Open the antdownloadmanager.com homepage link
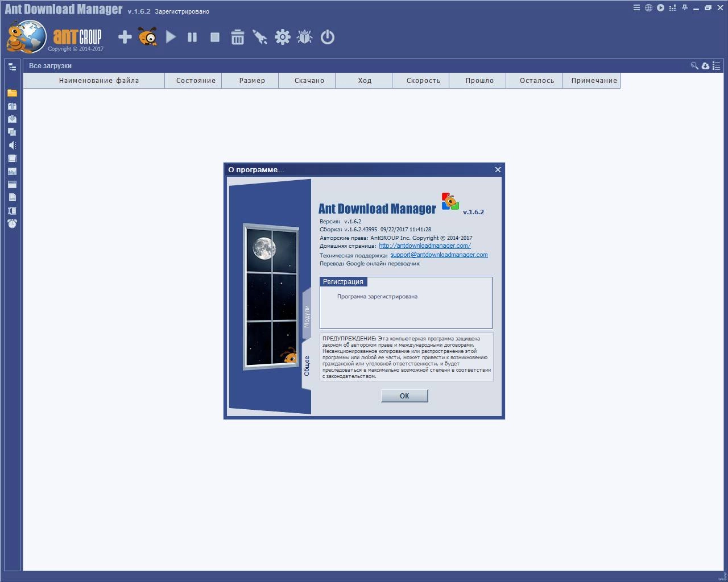Screen dimensions: 728x582 coord(425,246)
